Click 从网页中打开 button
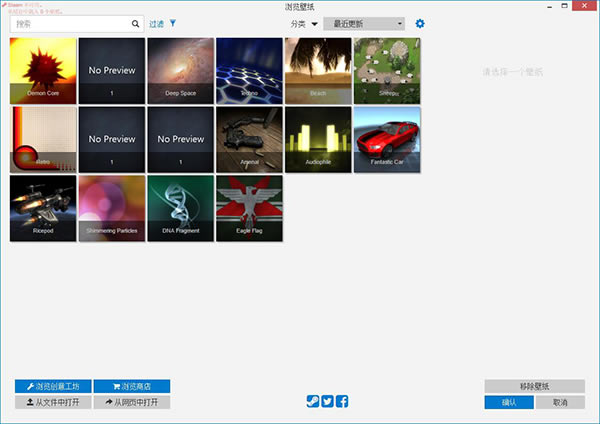This screenshot has width=600, height=424. click(x=132, y=402)
